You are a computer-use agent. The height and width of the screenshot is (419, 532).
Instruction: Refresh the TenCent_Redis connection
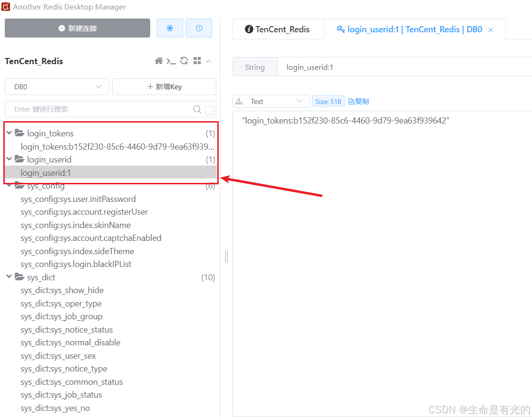[184, 61]
